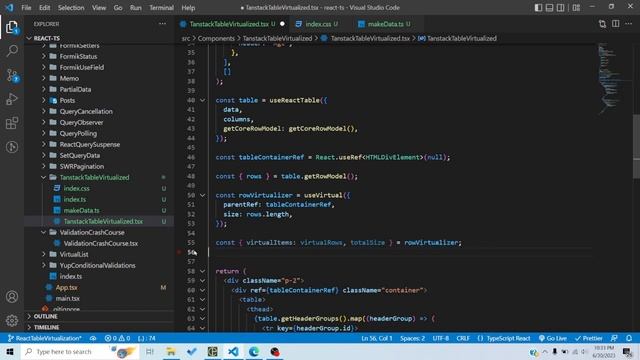Click the Task View taskbar icon
Image resolution: width=640 pixels, height=360 pixels.
[150, 352]
